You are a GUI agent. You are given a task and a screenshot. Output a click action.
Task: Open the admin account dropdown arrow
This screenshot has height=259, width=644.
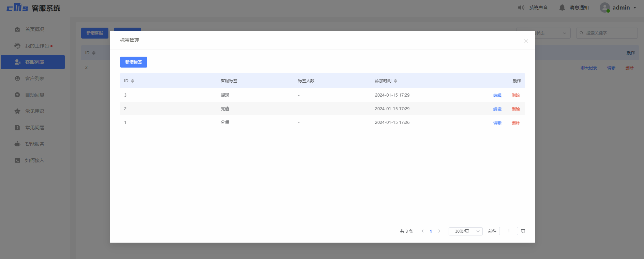pyautogui.click(x=635, y=8)
